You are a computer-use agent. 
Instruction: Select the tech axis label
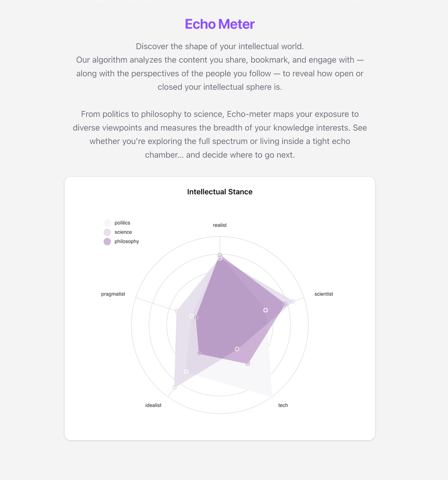(283, 405)
